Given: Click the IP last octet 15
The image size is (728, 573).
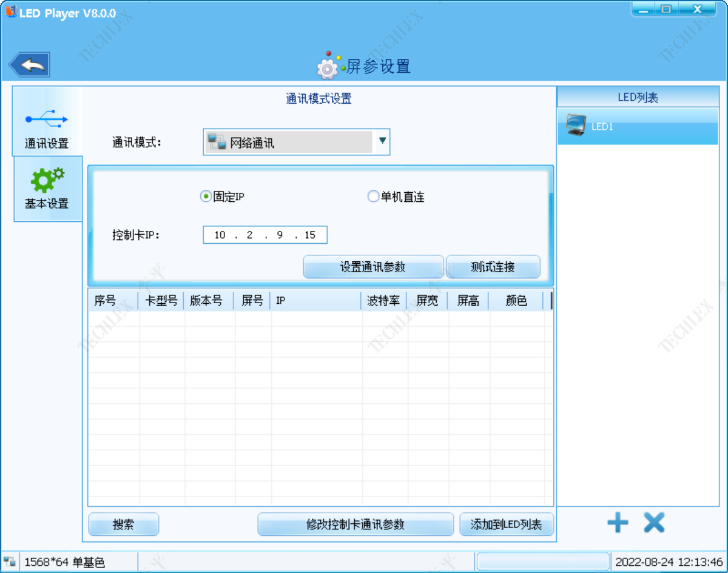Looking at the screenshot, I should (x=310, y=235).
